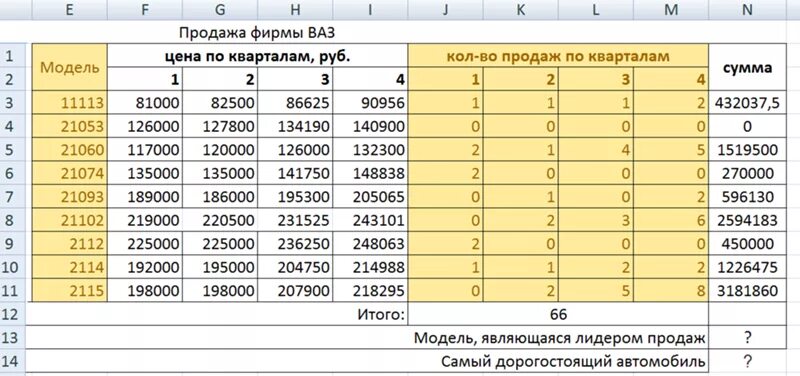Click sum cell 596130
This screenshot has height=376, width=800.
(x=747, y=197)
